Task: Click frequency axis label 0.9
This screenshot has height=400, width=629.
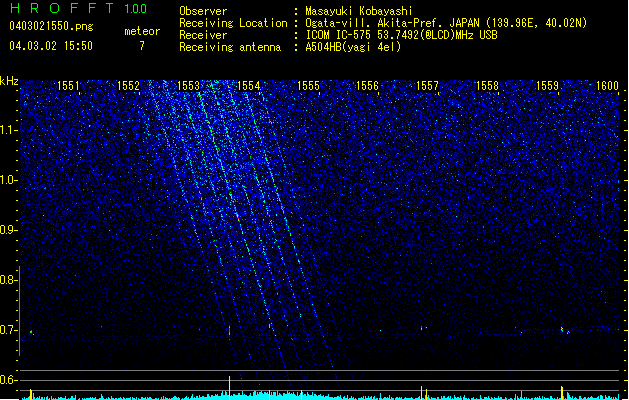Action: coord(9,230)
